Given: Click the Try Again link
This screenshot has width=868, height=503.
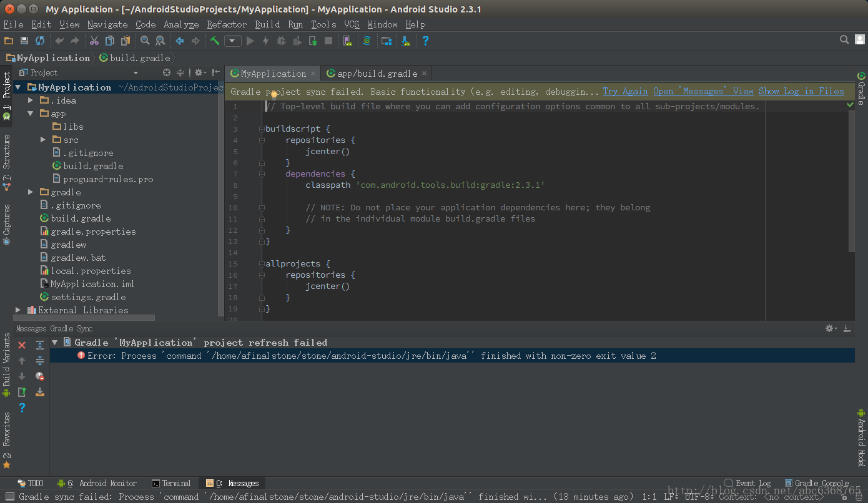Looking at the screenshot, I should point(625,91).
